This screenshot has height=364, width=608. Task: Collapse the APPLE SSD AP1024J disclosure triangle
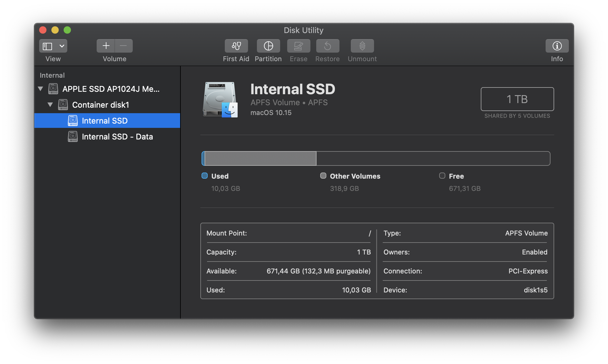pyautogui.click(x=40, y=89)
